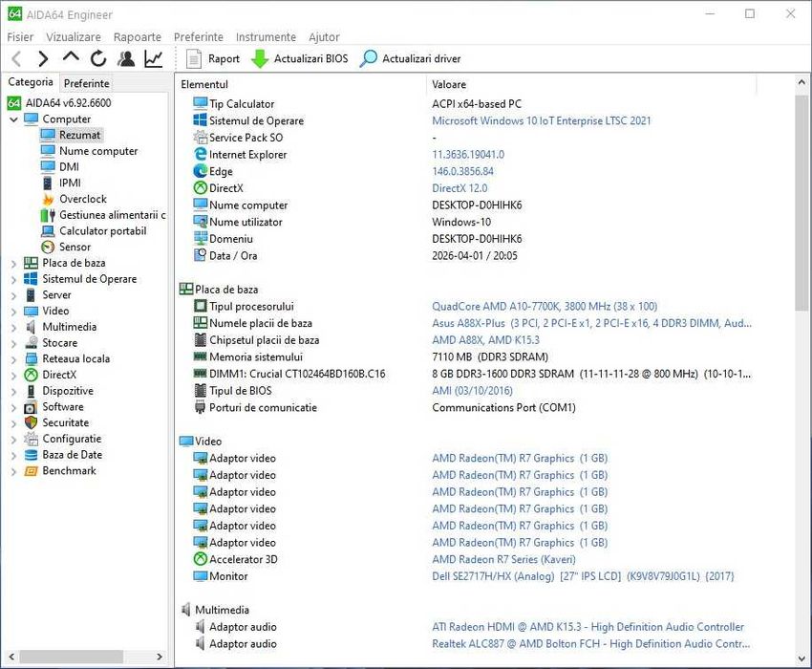Open the DirectX 12.0 link

(x=459, y=188)
